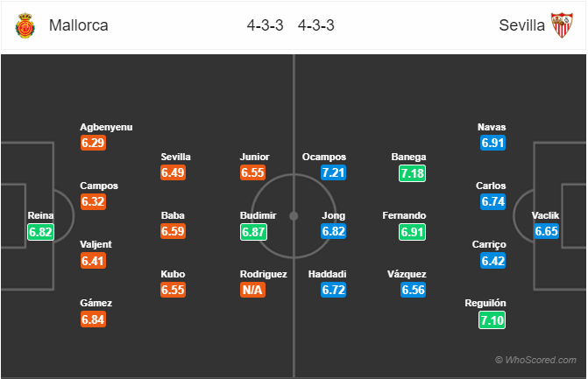The width and height of the screenshot is (588, 379).
Task: Click Rodriguez's N/A rating badge
Action: pos(252,290)
